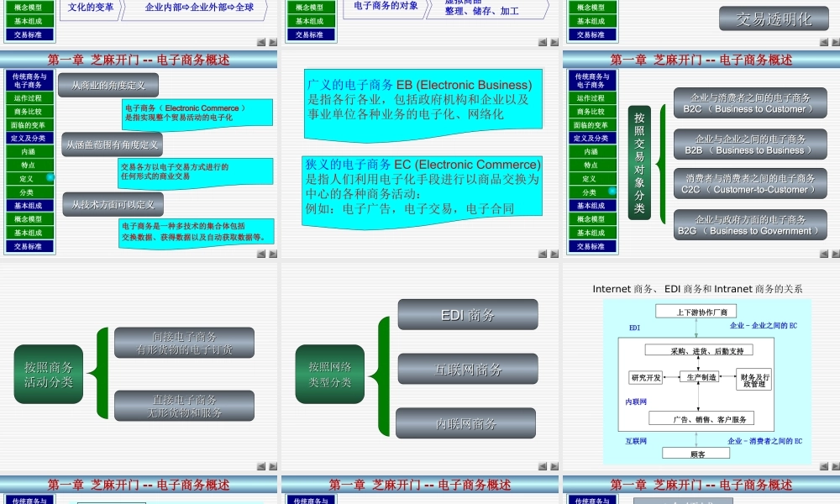
Task: Click the forward arrow on the first slide
Action: click(273, 40)
